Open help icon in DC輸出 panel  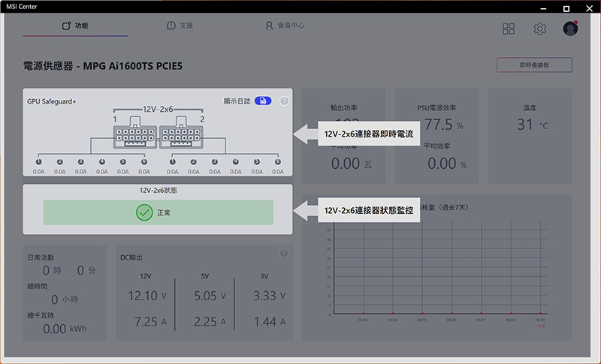[x=284, y=253]
